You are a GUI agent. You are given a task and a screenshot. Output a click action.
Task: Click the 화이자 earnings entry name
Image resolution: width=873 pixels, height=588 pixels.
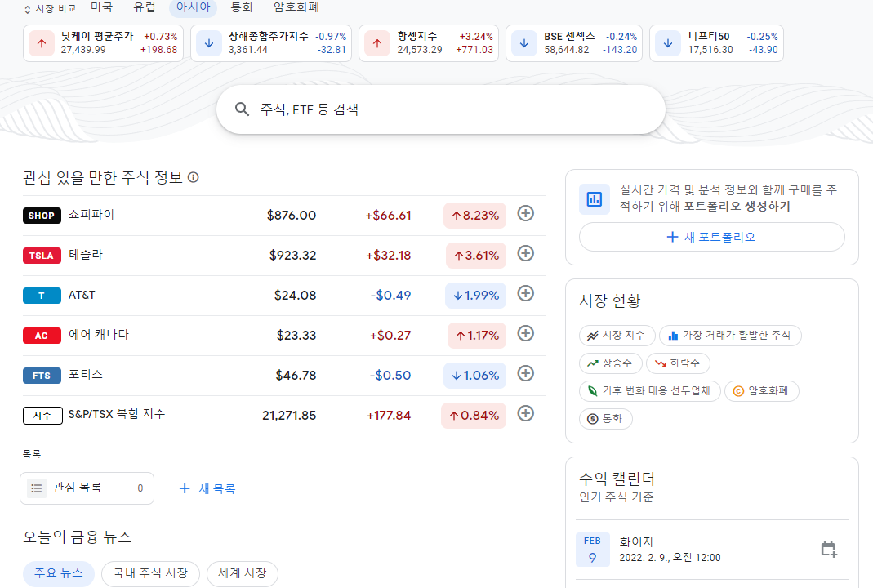636,541
